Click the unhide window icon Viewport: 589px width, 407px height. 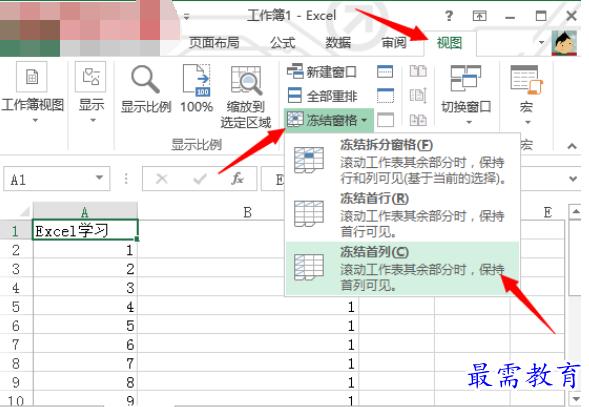[x=385, y=120]
